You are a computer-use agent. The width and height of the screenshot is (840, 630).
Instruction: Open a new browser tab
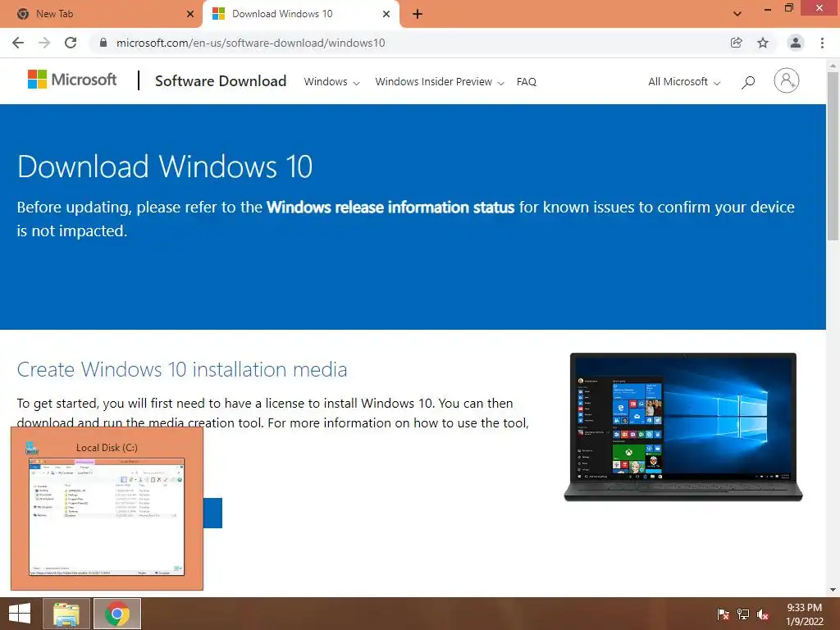pos(418,14)
